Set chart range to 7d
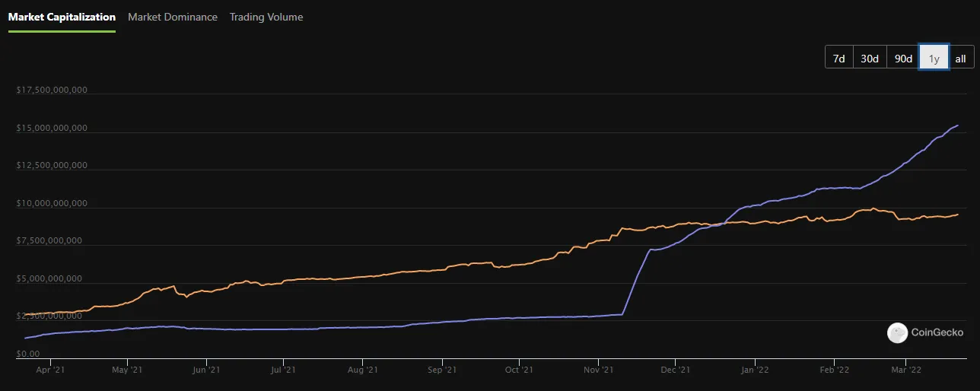This screenshot has height=391, width=980. tap(838, 58)
